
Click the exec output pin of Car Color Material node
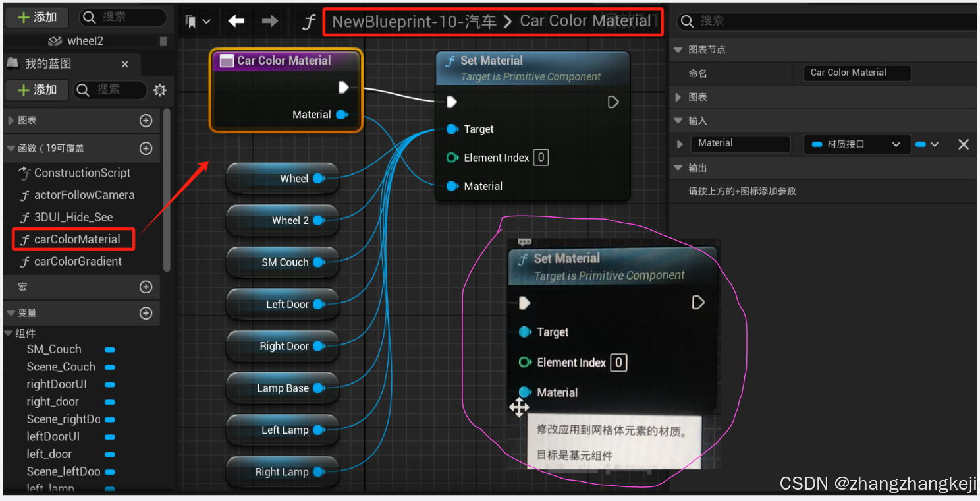(x=344, y=87)
